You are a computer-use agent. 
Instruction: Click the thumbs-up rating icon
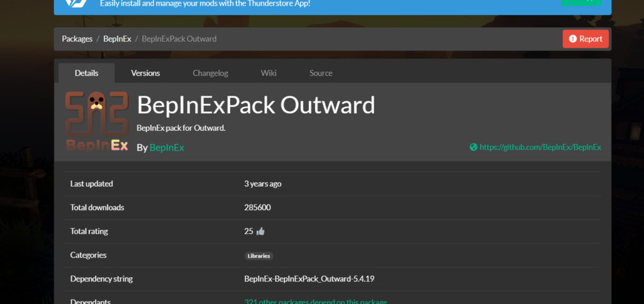pos(260,231)
